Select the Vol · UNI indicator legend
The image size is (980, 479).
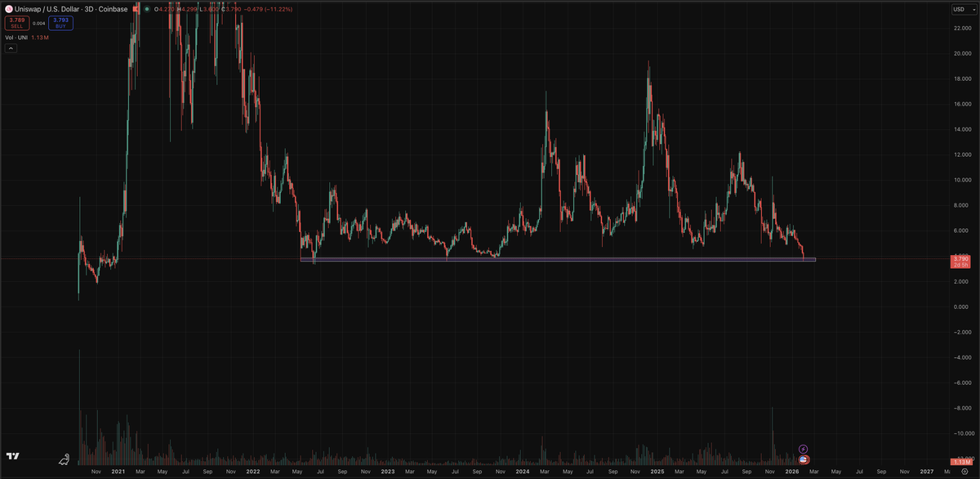[x=17, y=38]
